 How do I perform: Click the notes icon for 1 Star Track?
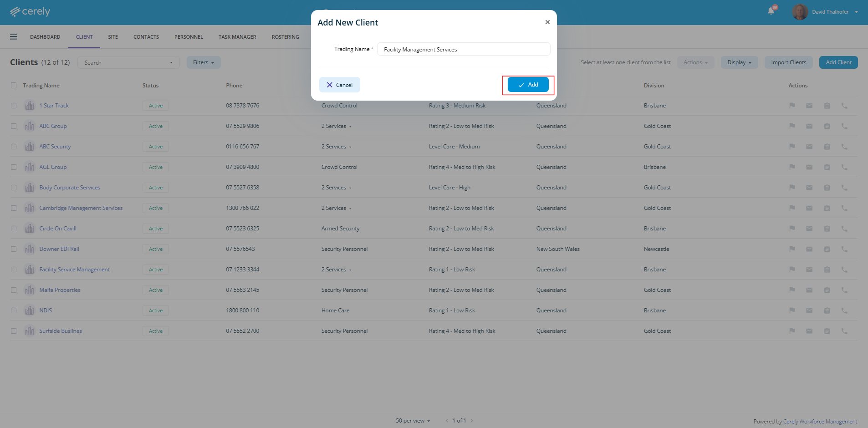pyautogui.click(x=827, y=106)
